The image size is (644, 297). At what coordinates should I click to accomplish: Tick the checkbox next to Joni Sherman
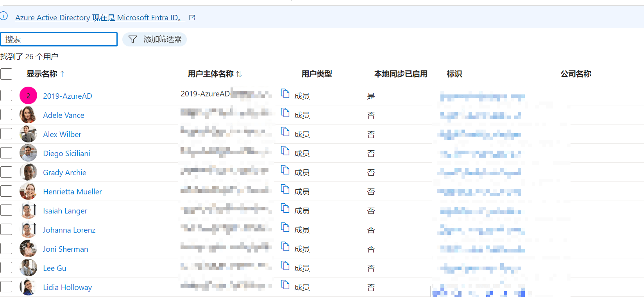(x=6, y=249)
